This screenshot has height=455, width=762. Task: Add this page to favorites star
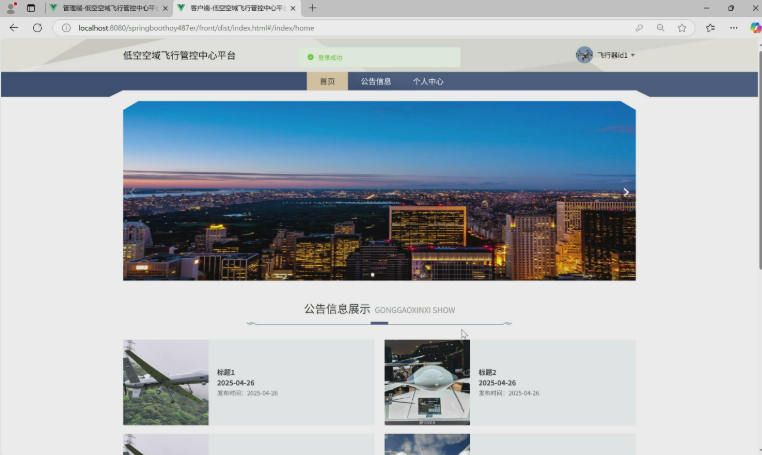point(682,28)
